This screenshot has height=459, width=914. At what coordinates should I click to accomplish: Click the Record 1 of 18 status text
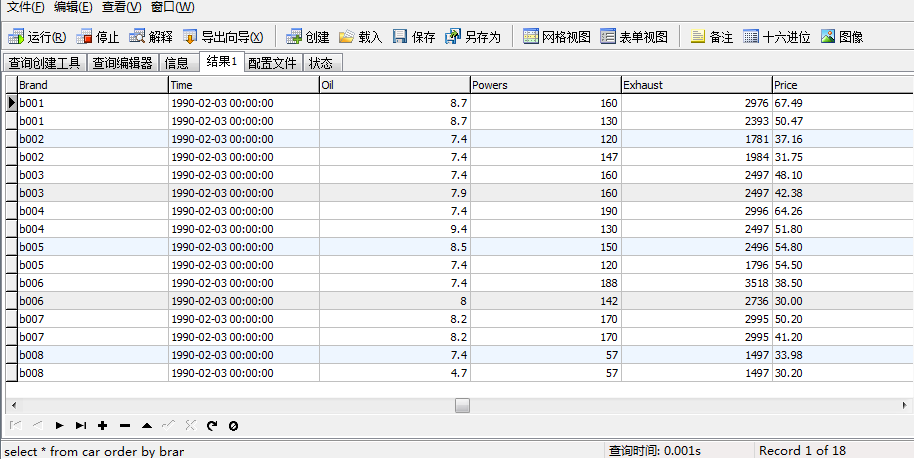[802, 451]
